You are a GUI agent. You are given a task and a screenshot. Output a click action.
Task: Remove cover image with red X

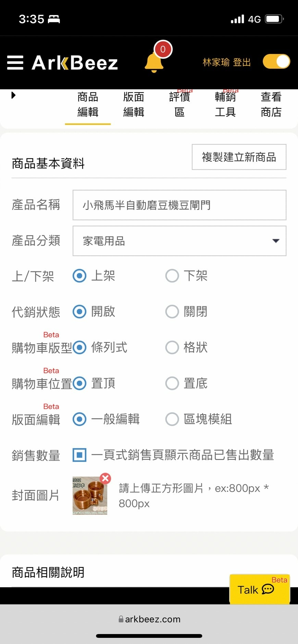105,478
